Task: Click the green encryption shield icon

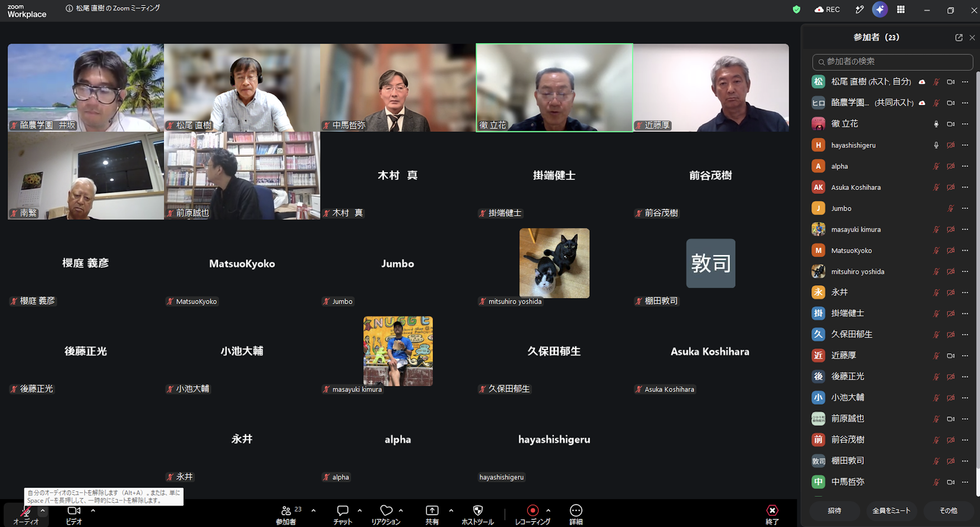Action: pyautogui.click(x=796, y=9)
